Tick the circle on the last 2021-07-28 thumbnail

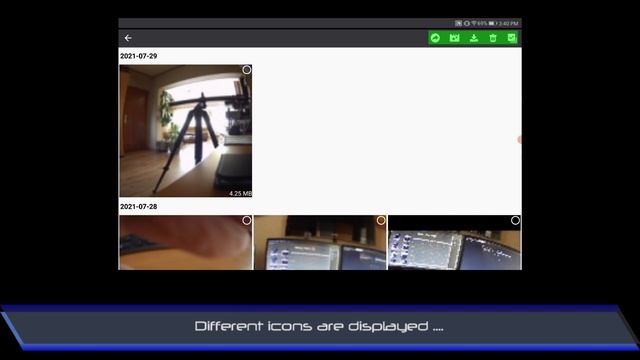[515, 220]
